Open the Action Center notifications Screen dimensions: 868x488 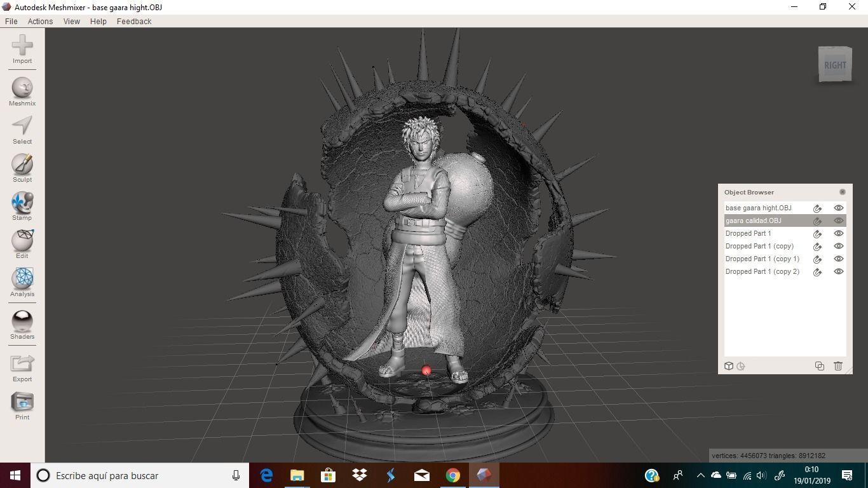847,475
